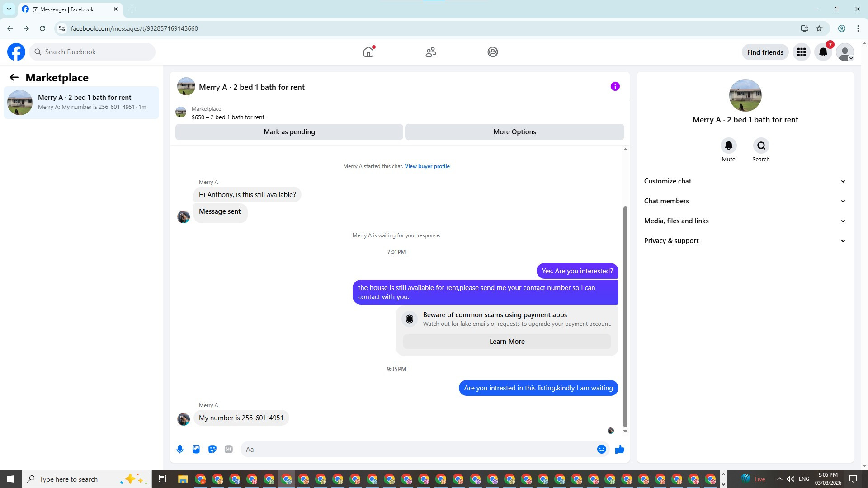Send a thumbs-up like
The width and height of the screenshot is (868, 488).
point(620,449)
